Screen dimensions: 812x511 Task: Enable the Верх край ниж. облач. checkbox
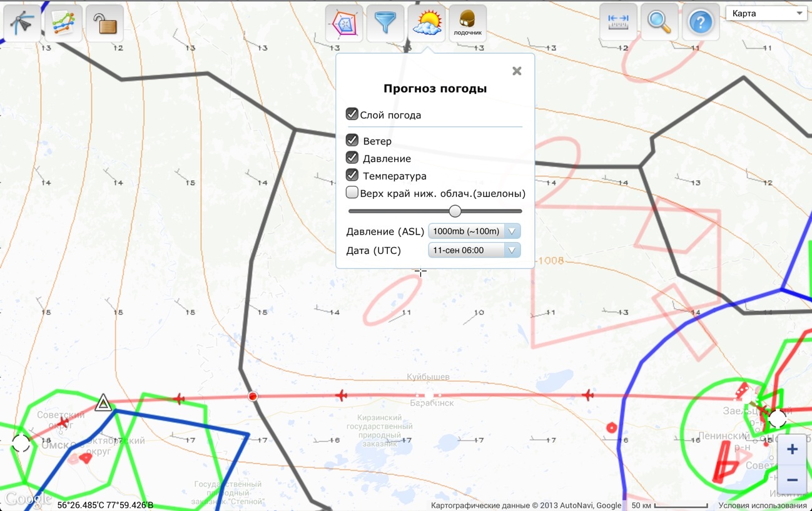tap(352, 193)
